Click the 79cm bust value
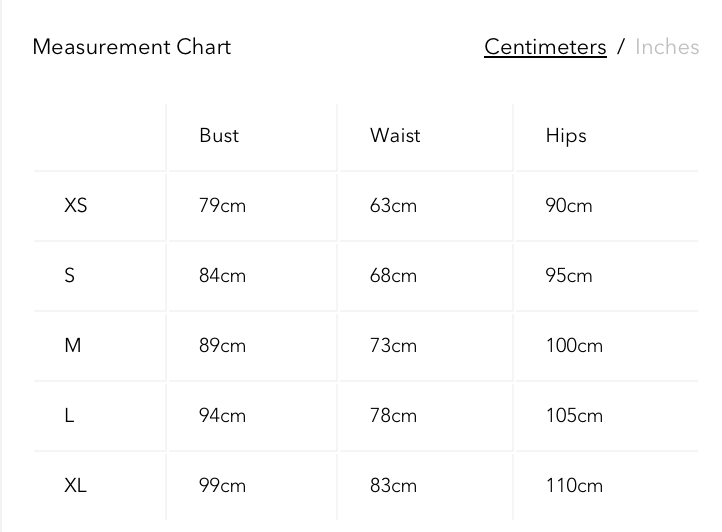 (x=222, y=206)
